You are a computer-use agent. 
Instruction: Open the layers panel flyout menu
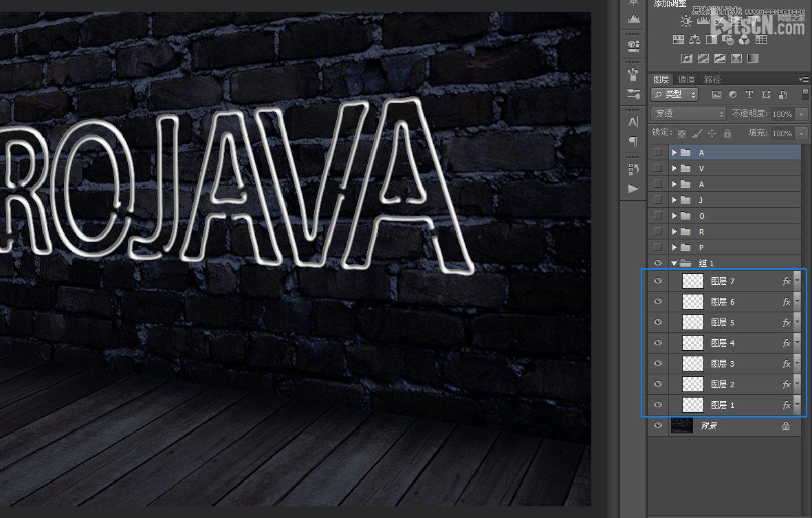804,79
